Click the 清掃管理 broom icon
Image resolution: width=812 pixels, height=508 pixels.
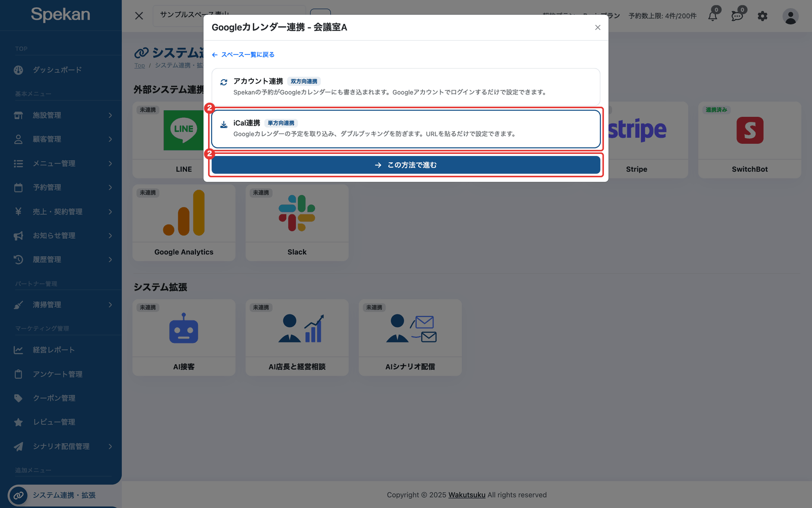click(18, 305)
